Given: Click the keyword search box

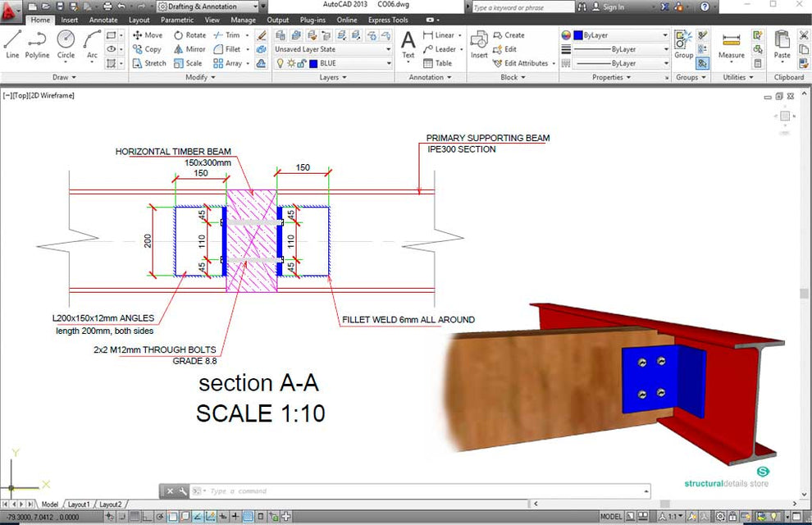Looking at the screenshot, I should pyautogui.click(x=523, y=7).
